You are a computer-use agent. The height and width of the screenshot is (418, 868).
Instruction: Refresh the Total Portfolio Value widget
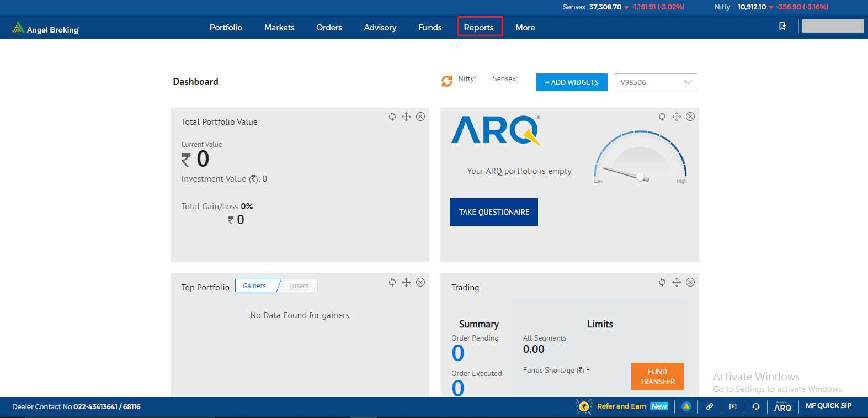point(392,117)
